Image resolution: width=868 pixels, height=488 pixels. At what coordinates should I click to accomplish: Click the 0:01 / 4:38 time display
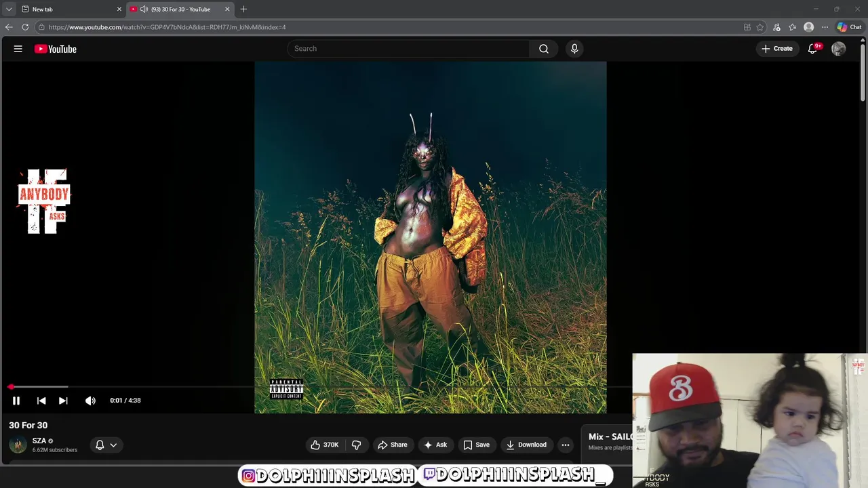(x=125, y=401)
